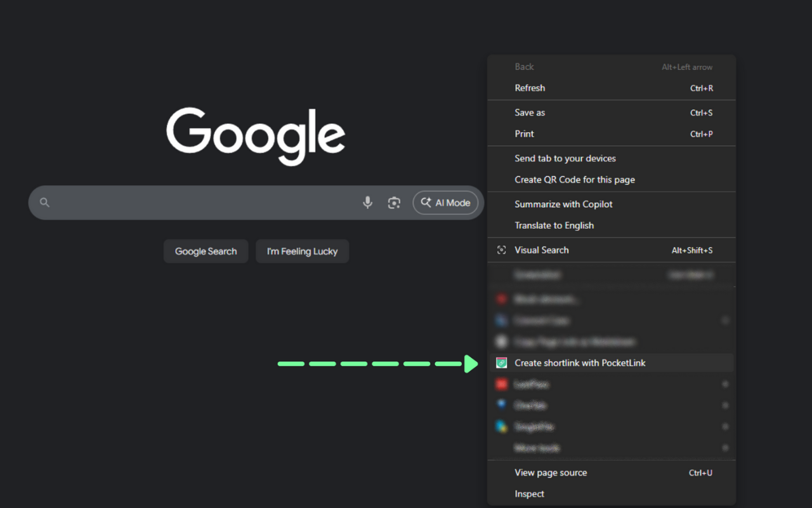Click the I'm Feeling Lucky button

click(302, 251)
